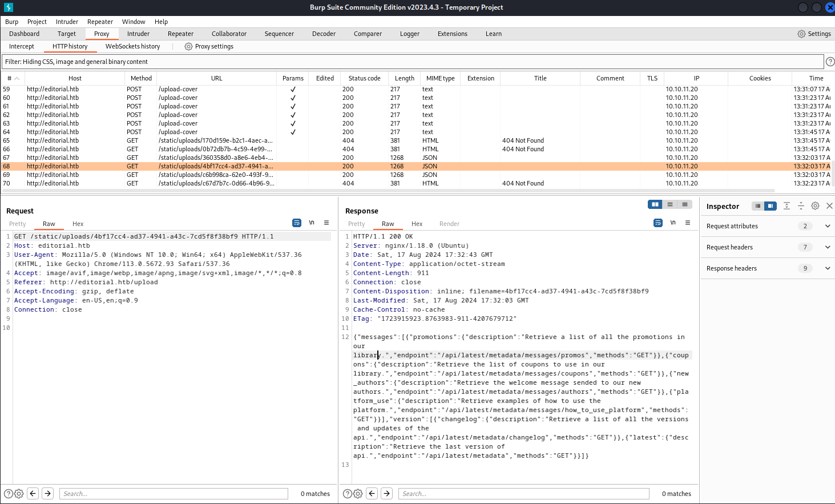Open Response panel hamburger menu

(x=688, y=223)
